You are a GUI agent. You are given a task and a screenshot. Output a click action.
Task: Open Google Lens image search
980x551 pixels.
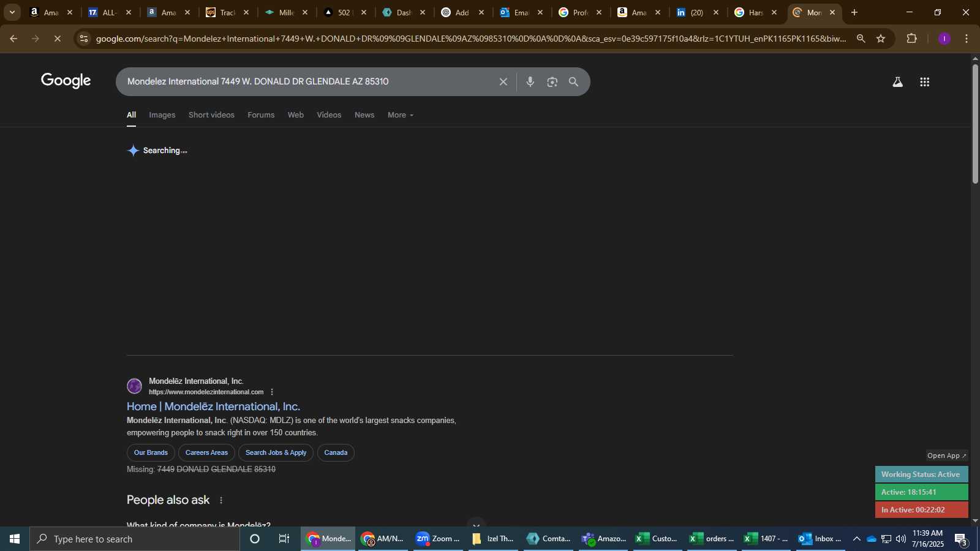[x=552, y=82]
